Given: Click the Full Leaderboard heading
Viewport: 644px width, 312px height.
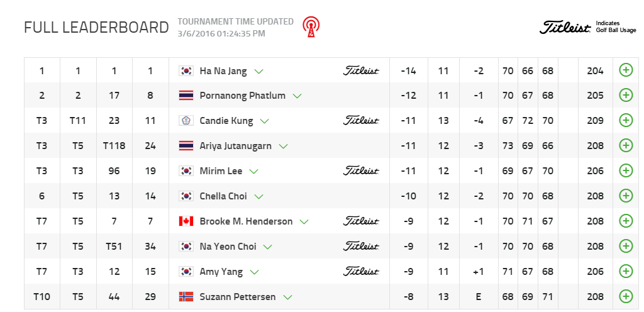Looking at the screenshot, I should (x=96, y=28).
